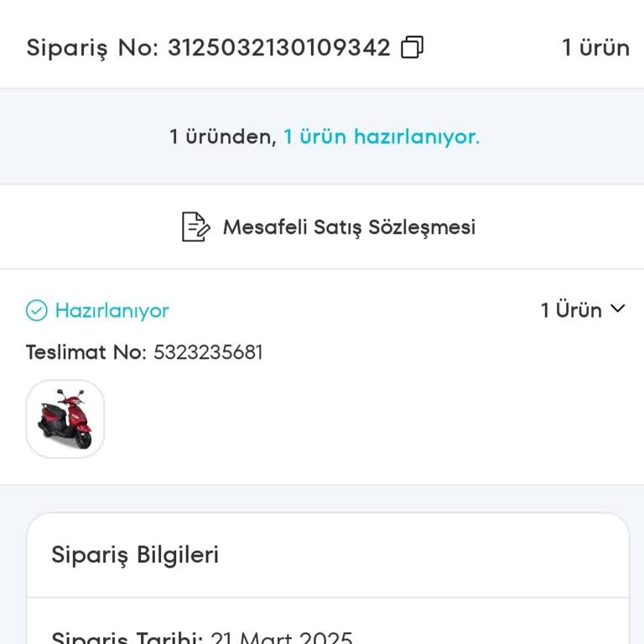This screenshot has width=644, height=644.
Task: Click the checkmark circle icon next to Hazırlanıyor
Action: pos(36,311)
